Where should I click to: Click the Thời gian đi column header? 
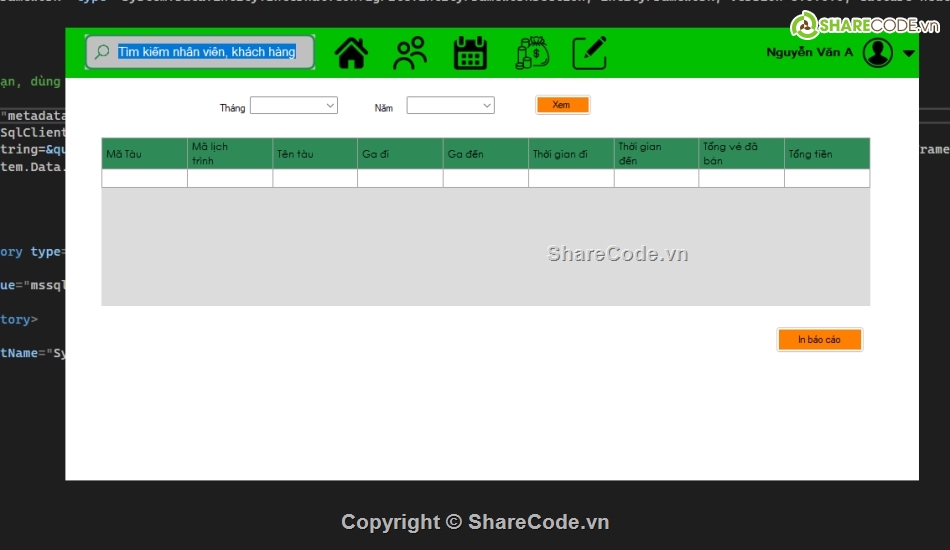(x=571, y=154)
